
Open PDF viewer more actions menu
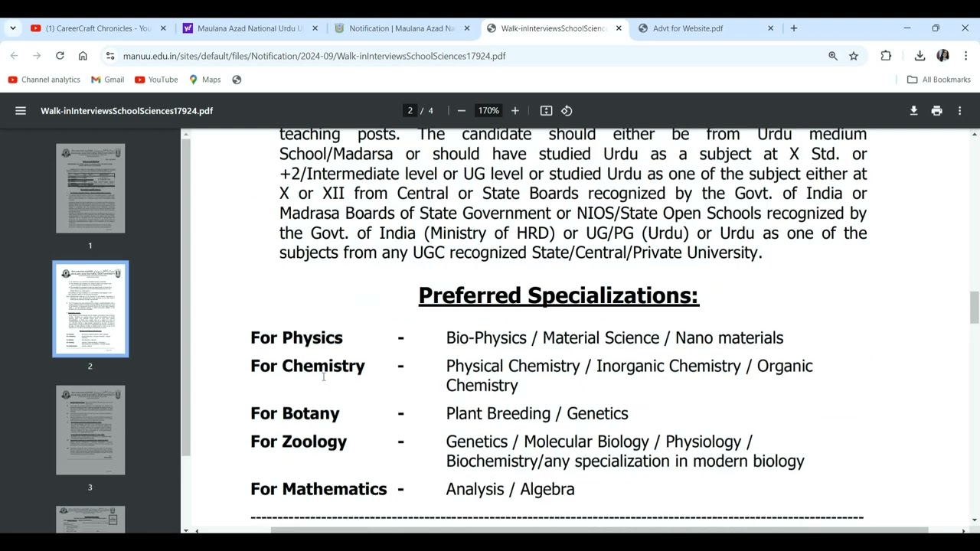pyautogui.click(x=959, y=111)
